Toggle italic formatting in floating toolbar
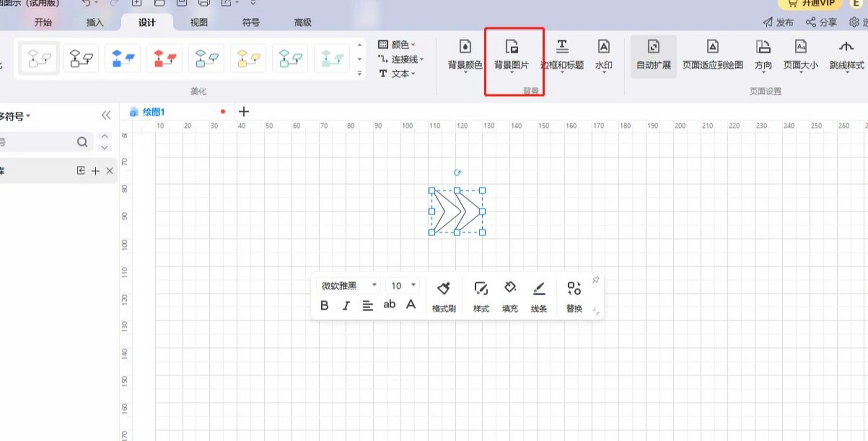The width and height of the screenshot is (868, 441). 346,305
